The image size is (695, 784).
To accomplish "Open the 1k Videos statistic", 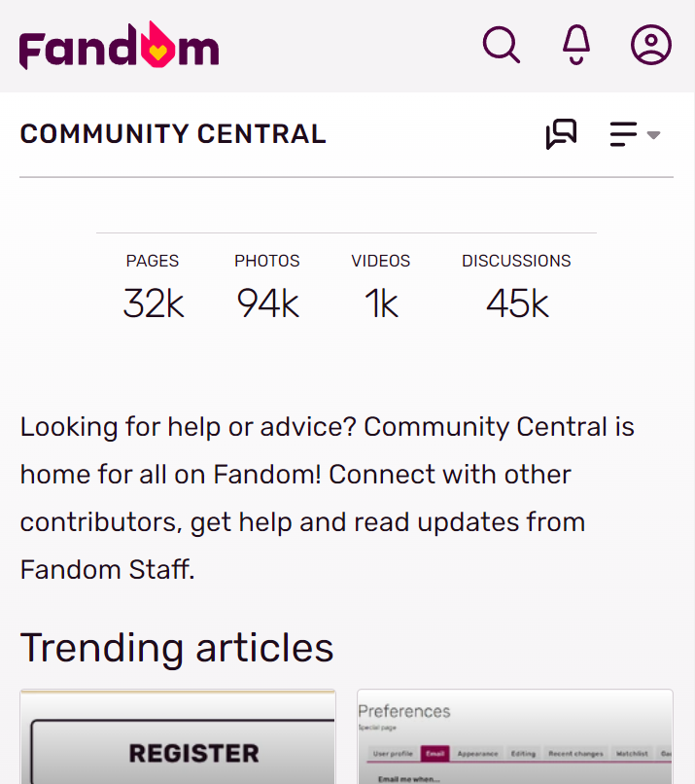I will coord(381,303).
